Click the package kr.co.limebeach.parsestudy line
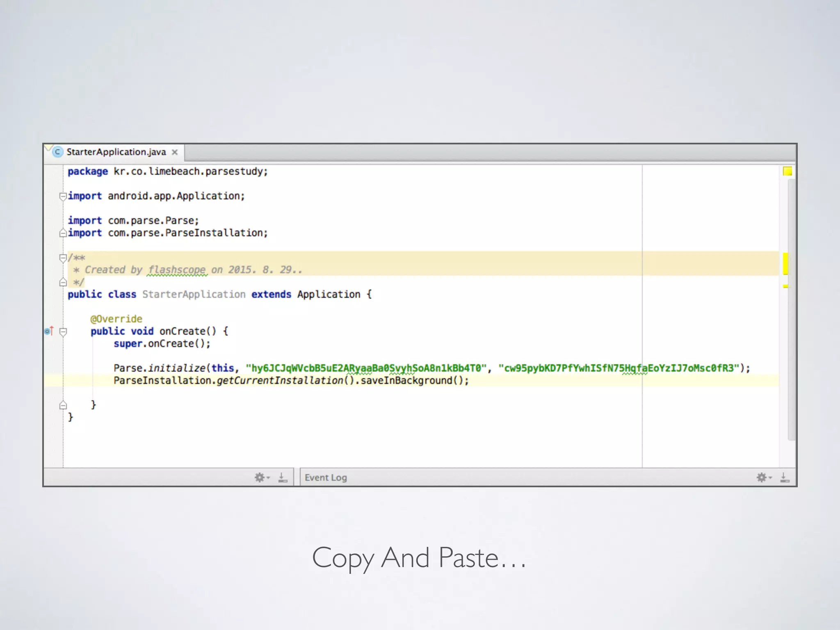 pyautogui.click(x=168, y=171)
